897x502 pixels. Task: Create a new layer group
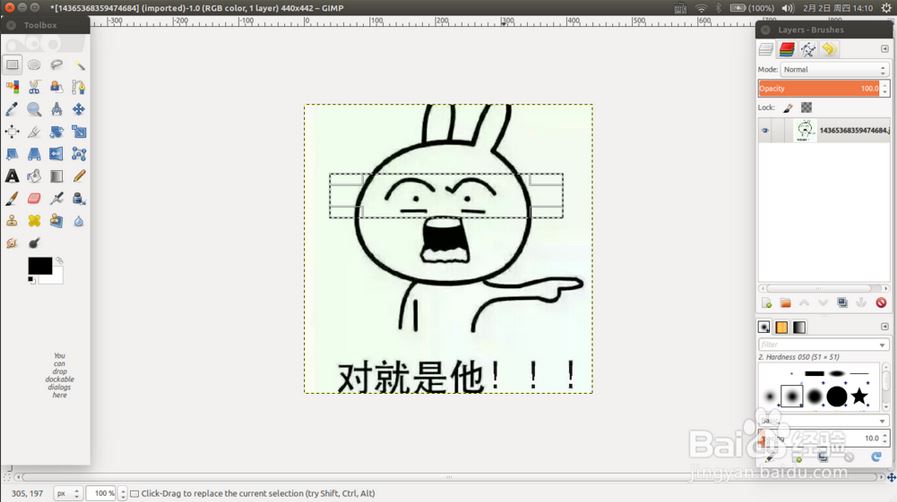point(785,303)
